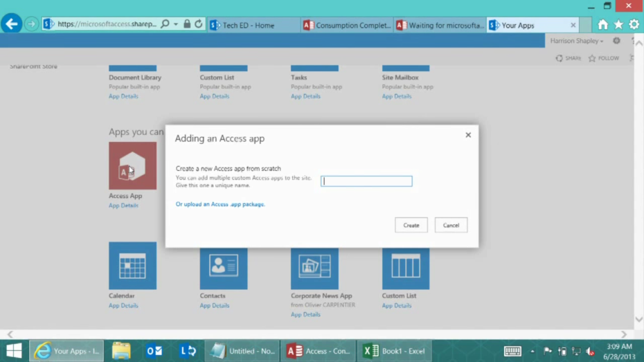
Task: Click the Access App tile icon
Action: coord(132,166)
